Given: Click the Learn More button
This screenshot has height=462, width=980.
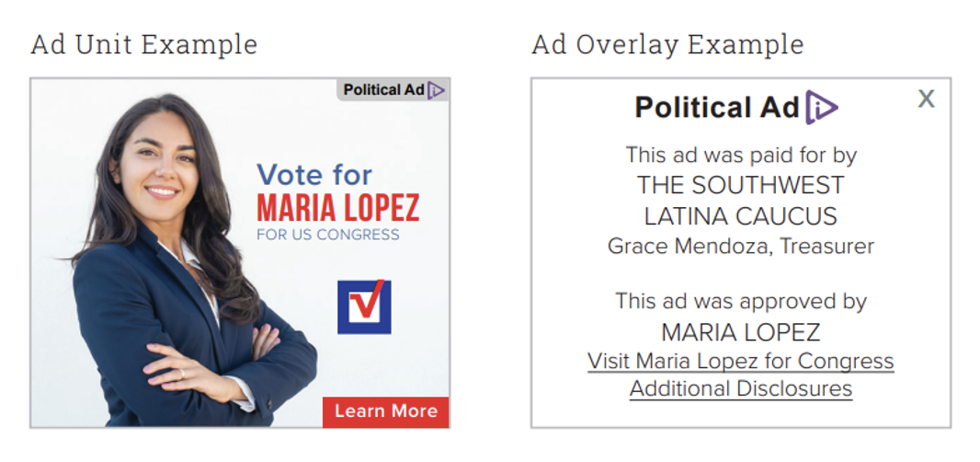Looking at the screenshot, I should pos(385,412).
